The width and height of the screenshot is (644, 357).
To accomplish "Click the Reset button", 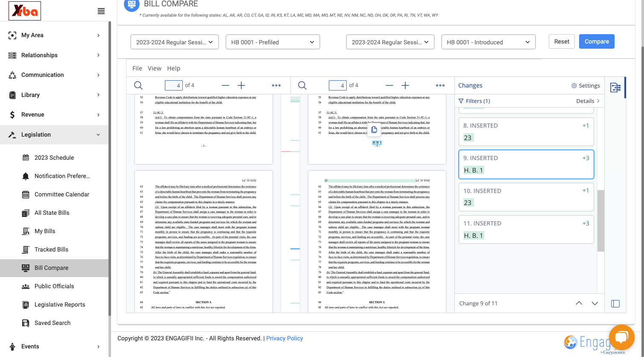I will coord(562,41).
